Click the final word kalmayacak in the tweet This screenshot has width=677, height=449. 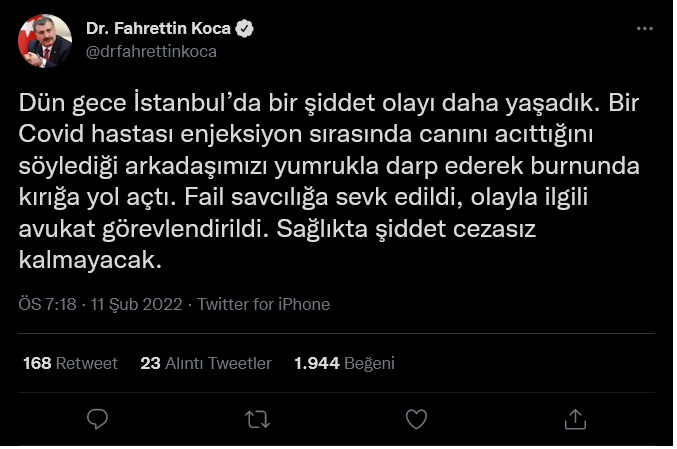pos(90,262)
